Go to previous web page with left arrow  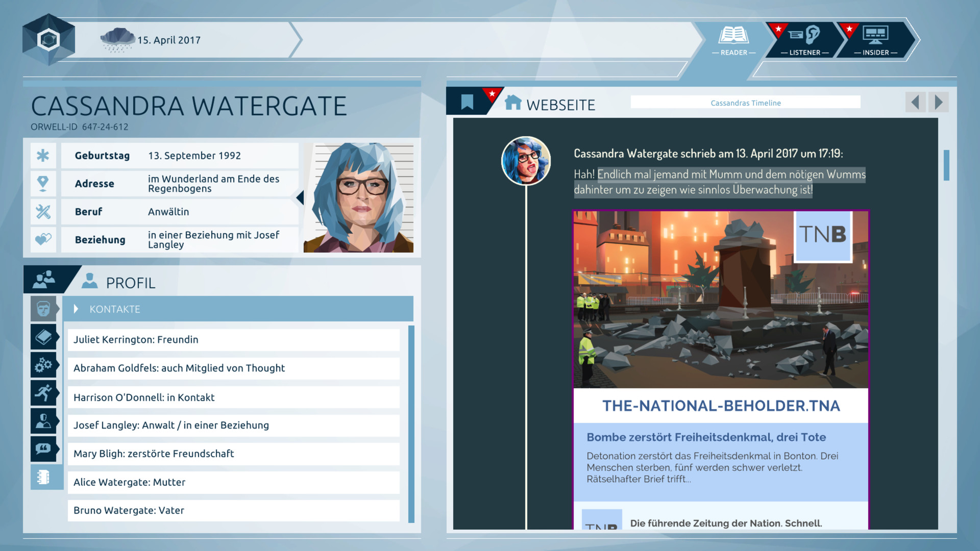click(x=915, y=103)
